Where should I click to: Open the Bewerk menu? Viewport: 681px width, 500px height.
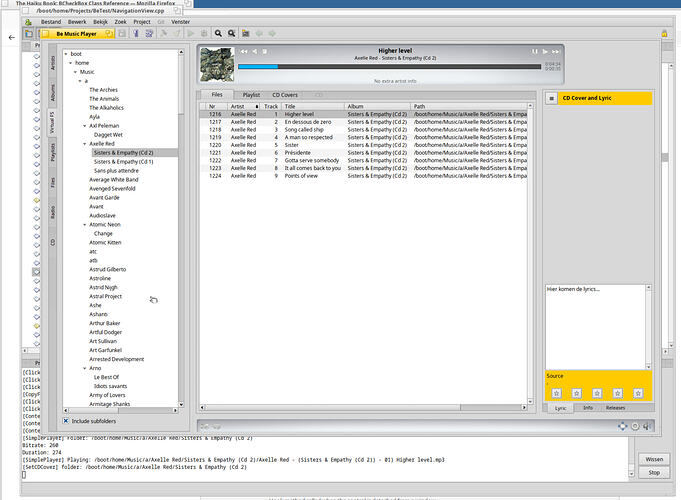tap(77, 22)
